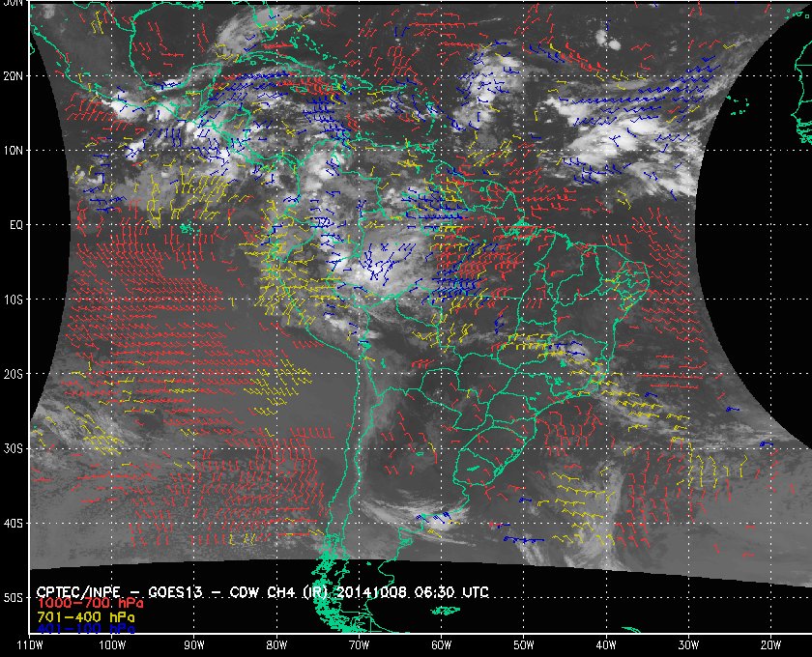Click the yellow 701-400 hPa legend entry
The image size is (812, 657).
click(85, 617)
